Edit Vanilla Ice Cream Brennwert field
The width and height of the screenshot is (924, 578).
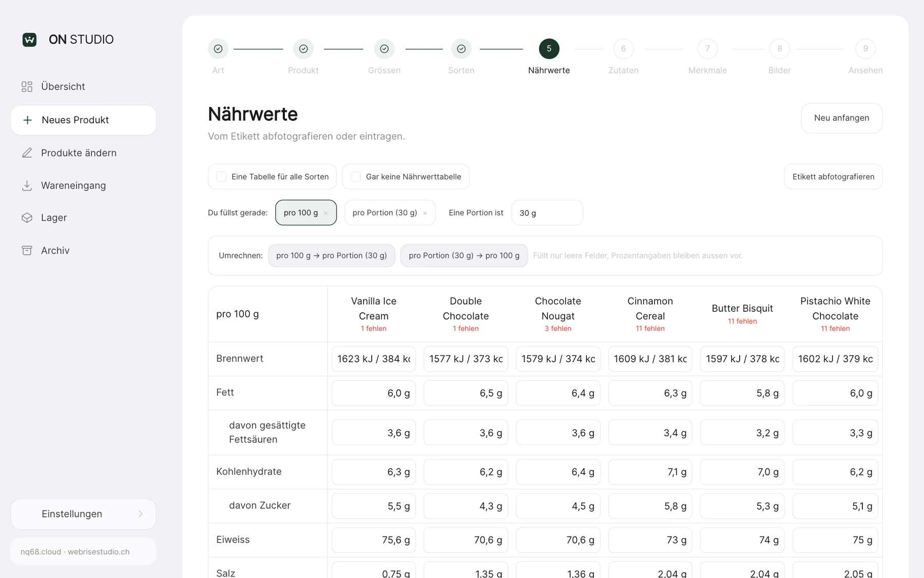click(x=374, y=359)
